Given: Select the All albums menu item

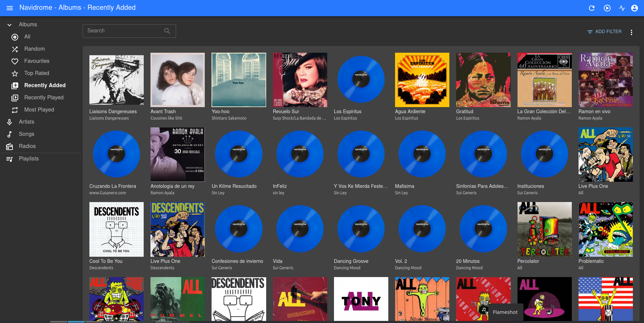Looking at the screenshot, I should [40, 37].
